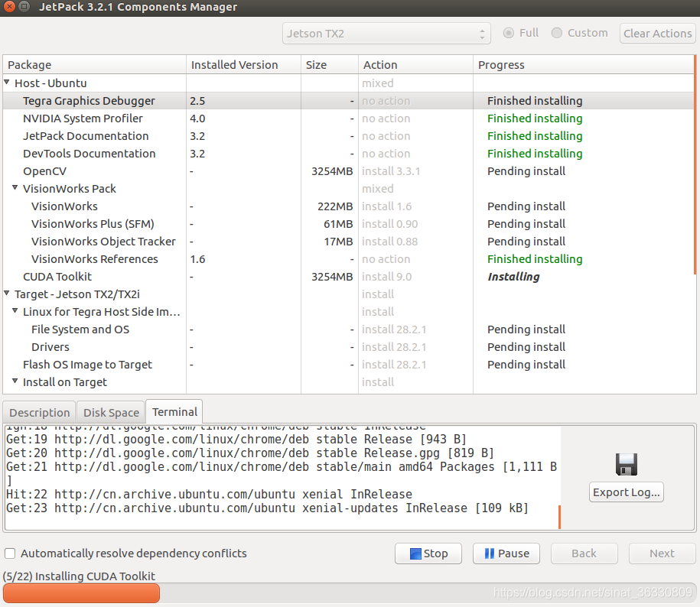Screen dimensions: 700x607
Task: Click the 'install 0.88' action cell
Action: coord(389,242)
